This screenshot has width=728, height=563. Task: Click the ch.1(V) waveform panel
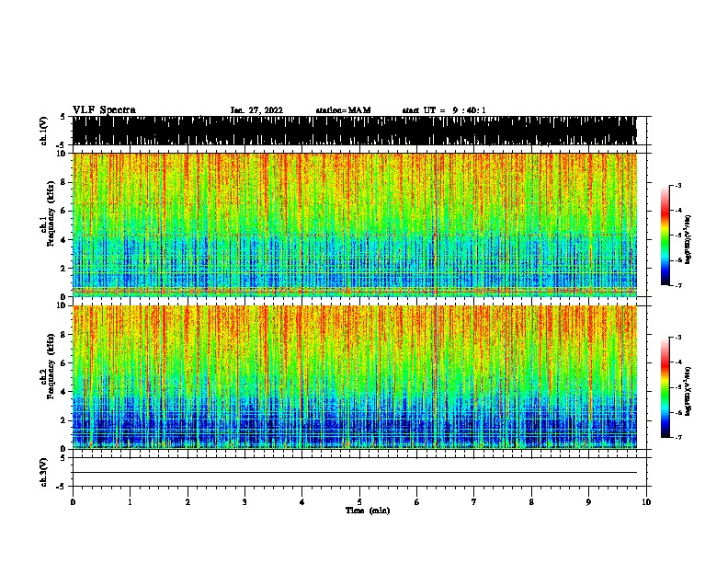click(x=355, y=131)
